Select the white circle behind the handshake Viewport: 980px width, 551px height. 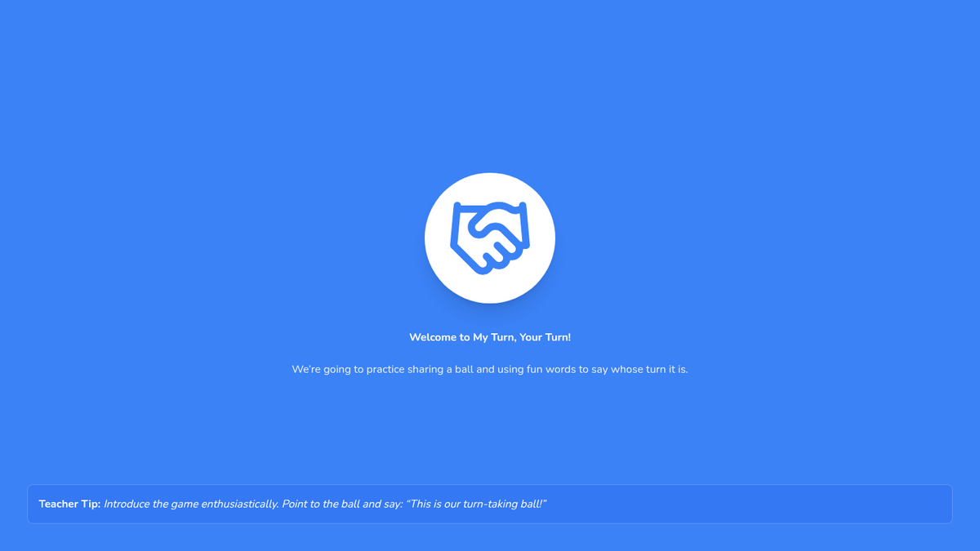490,238
